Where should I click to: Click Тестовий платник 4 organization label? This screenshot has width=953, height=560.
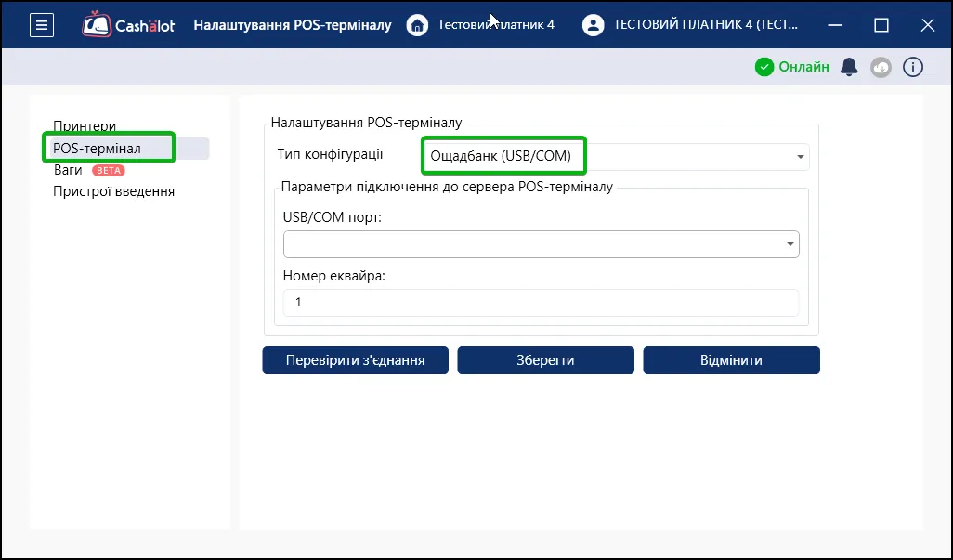[496, 25]
